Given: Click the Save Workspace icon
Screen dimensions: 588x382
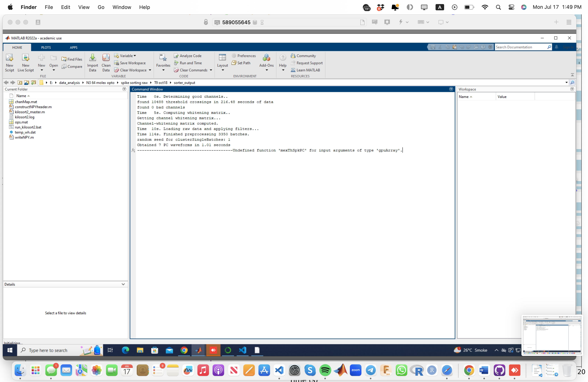Looking at the screenshot, I should [117, 63].
